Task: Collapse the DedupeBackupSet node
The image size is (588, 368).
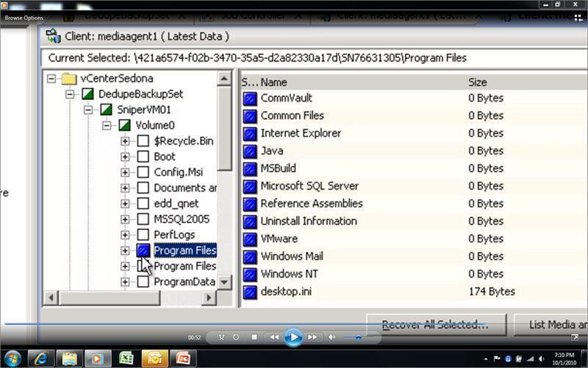Action: click(70, 94)
